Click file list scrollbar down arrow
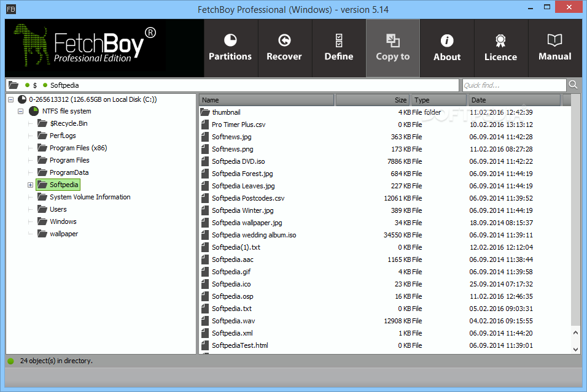Image resolution: width=587 pixels, height=392 pixels. (x=575, y=349)
